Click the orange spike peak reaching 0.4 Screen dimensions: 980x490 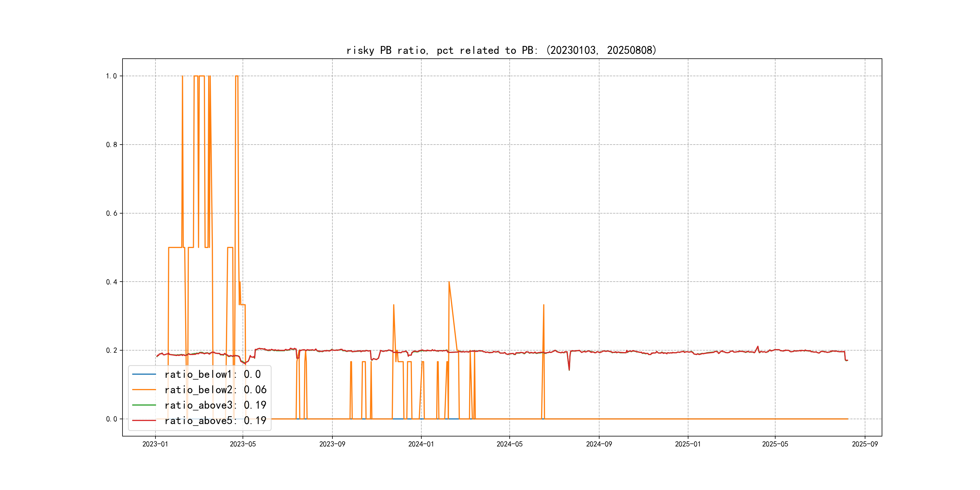(449, 282)
